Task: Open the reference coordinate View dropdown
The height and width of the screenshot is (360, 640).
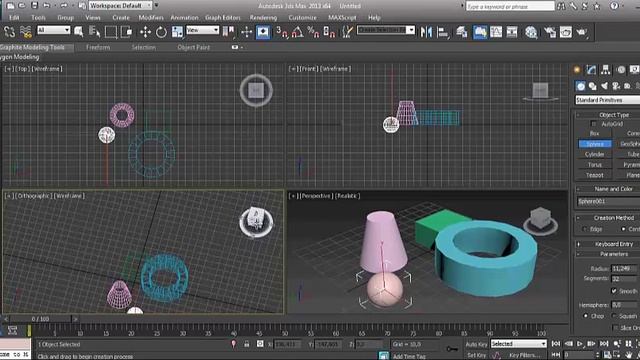Action: pyautogui.click(x=202, y=30)
